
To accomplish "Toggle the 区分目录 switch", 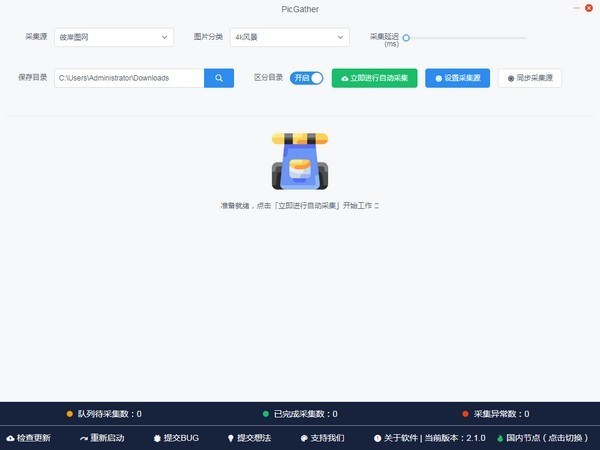I will coord(307,78).
